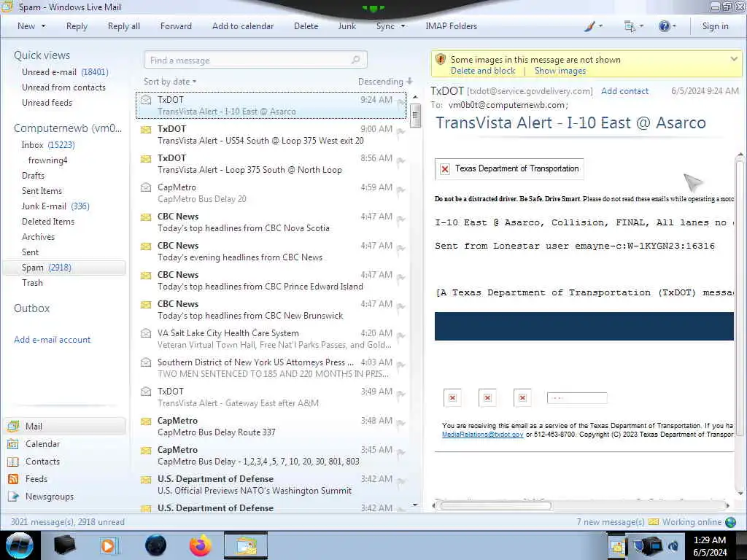747x560 pixels.
Task: Open the Contacts icon in navigation pane
Action: pyautogui.click(x=13, y=462)
